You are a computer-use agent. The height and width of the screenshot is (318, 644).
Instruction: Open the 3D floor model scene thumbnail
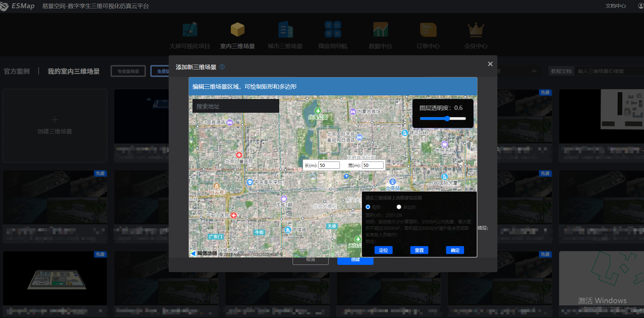[x=55, y=278]
